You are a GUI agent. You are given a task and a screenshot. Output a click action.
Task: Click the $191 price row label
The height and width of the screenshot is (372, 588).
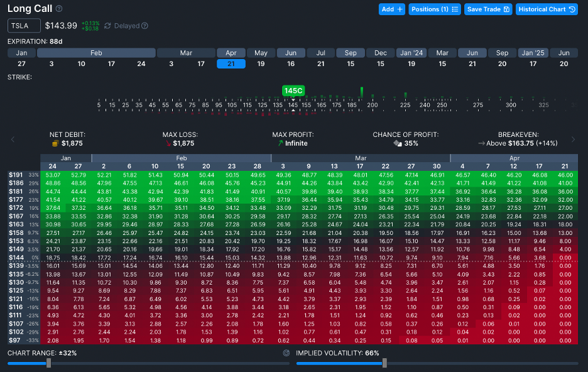coord(16,175)
